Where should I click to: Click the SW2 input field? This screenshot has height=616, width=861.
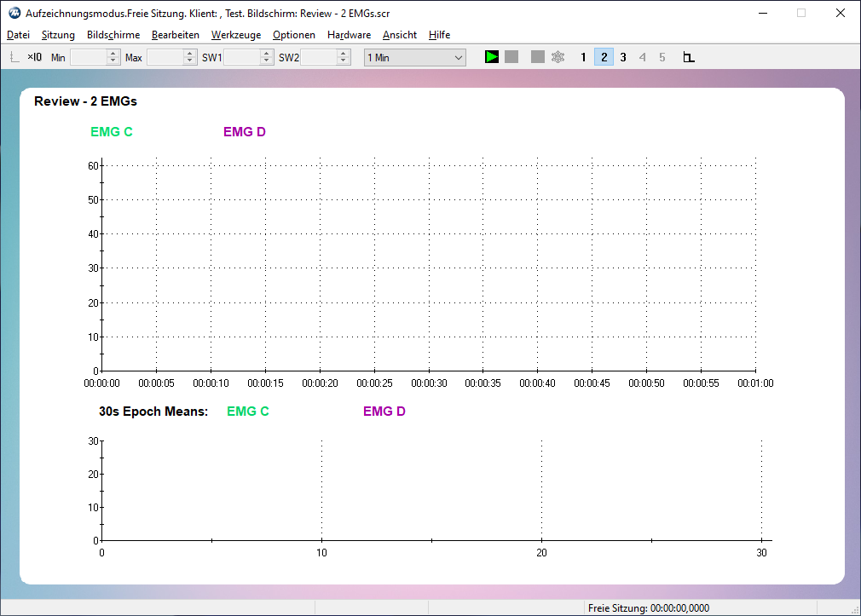click(x=320, y=58)
